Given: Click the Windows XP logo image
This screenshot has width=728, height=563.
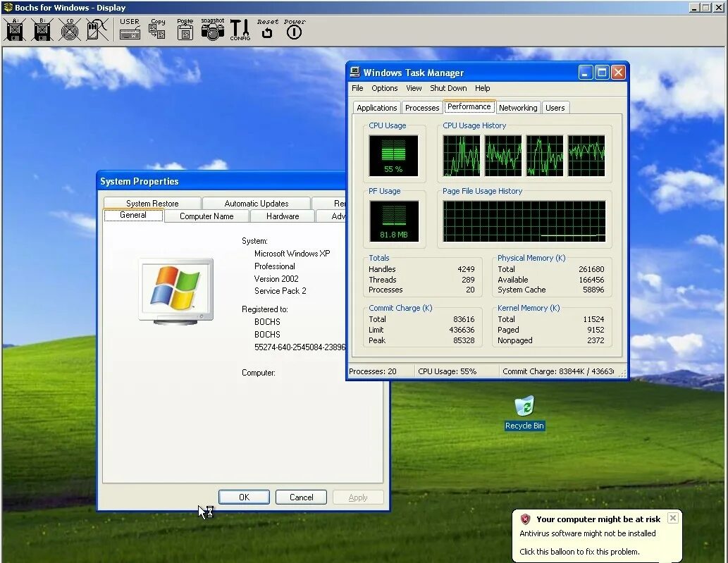Looking at the screenshot, I should point(176,291).
